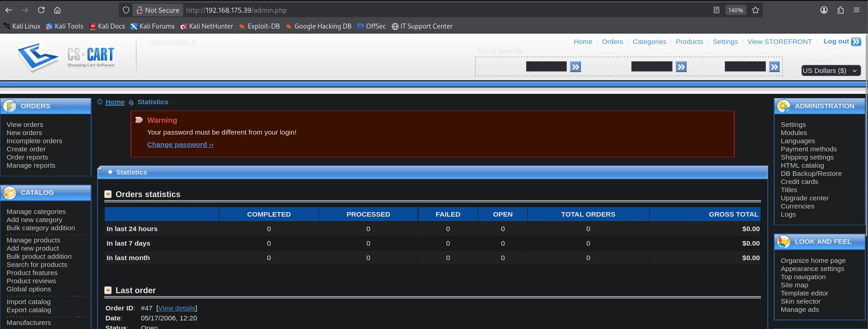Click into the Product name search field
Viewport: 868px width, 329px height.
[546, 67]
